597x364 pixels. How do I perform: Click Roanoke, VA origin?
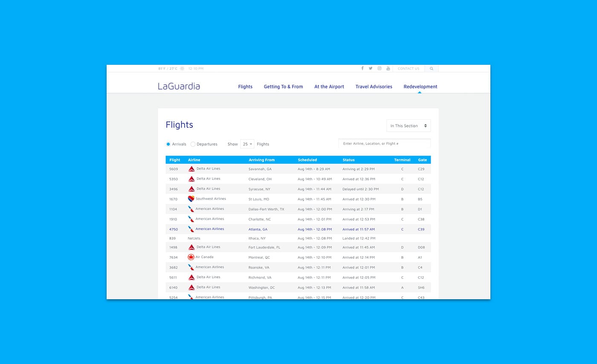(259, 268)
